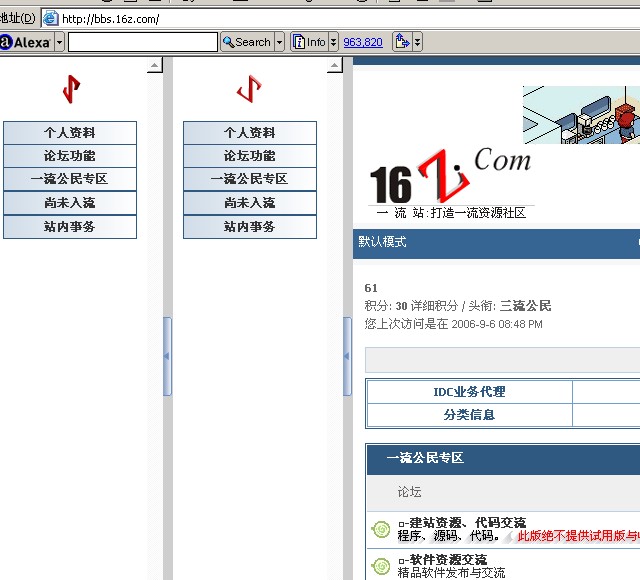Open 个人资料 in the second left panel
Viewport: 640px width, 580px height.
click(x=250, y=133)
